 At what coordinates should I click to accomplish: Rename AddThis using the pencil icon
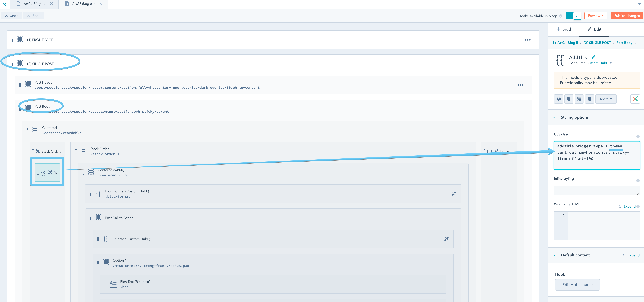pos(593,57)
